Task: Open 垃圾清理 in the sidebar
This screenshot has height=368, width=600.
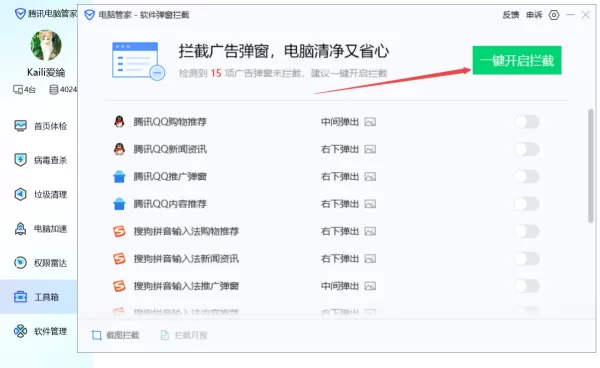Action: tap(40, 194)
